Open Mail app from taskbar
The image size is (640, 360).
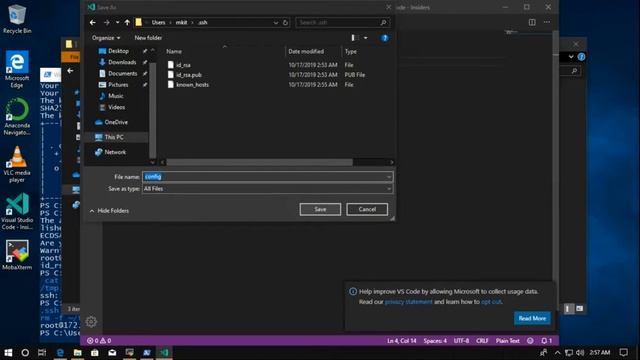point(112,353)
